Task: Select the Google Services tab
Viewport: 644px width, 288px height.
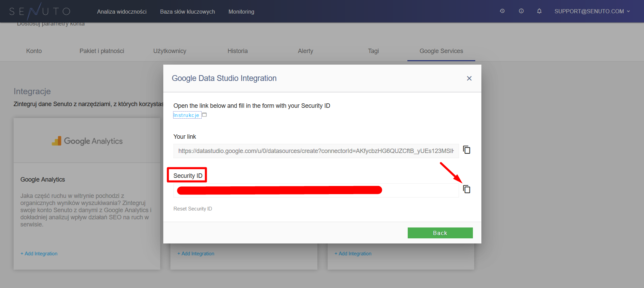Action: point(441,51)
